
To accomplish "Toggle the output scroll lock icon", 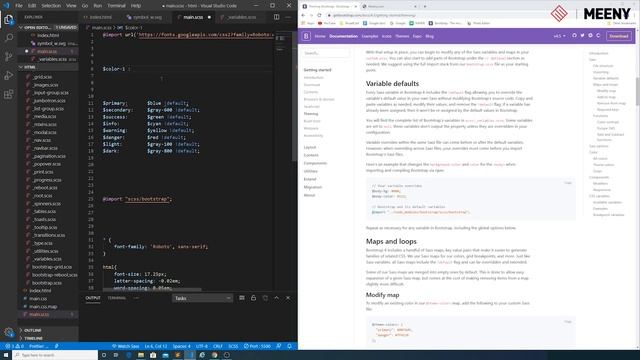I will coord(253,298).
